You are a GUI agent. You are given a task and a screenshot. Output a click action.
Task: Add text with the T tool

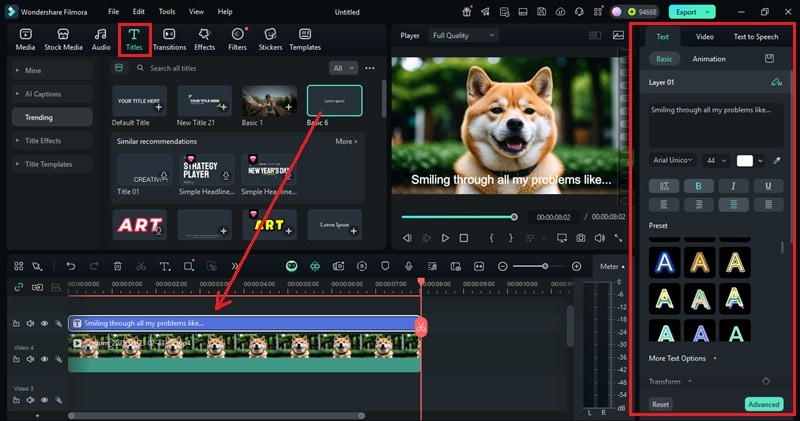click(x=164, y=266)
